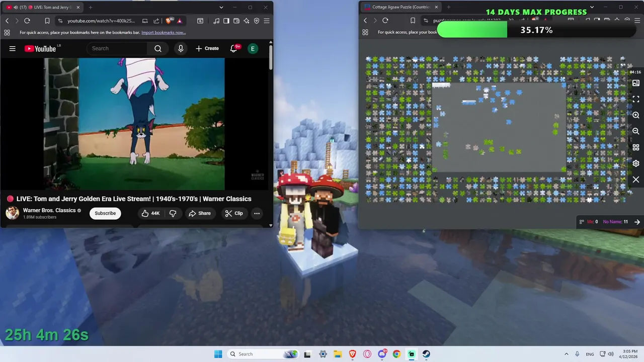Click Brave Shields icon in YouTube window
Screen dimensions: 644x362
tap(169, 21)
